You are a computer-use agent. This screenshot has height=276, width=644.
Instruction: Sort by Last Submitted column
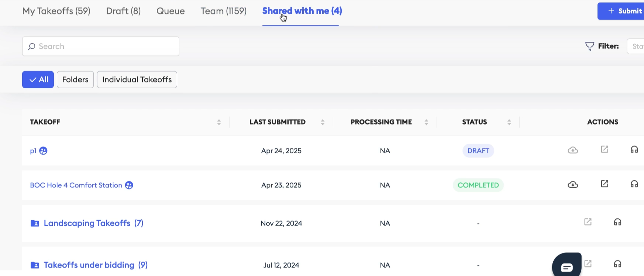coord(323,122)
